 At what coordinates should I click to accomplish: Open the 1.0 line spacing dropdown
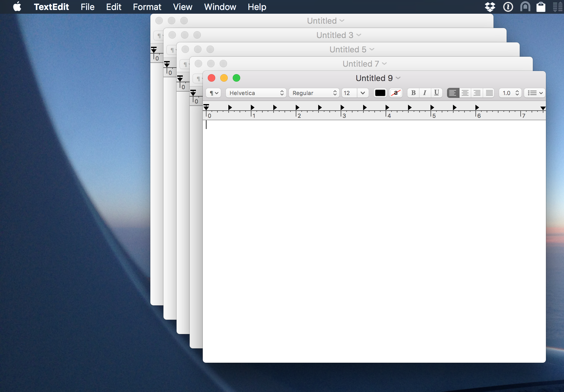(x=510, y=93)
